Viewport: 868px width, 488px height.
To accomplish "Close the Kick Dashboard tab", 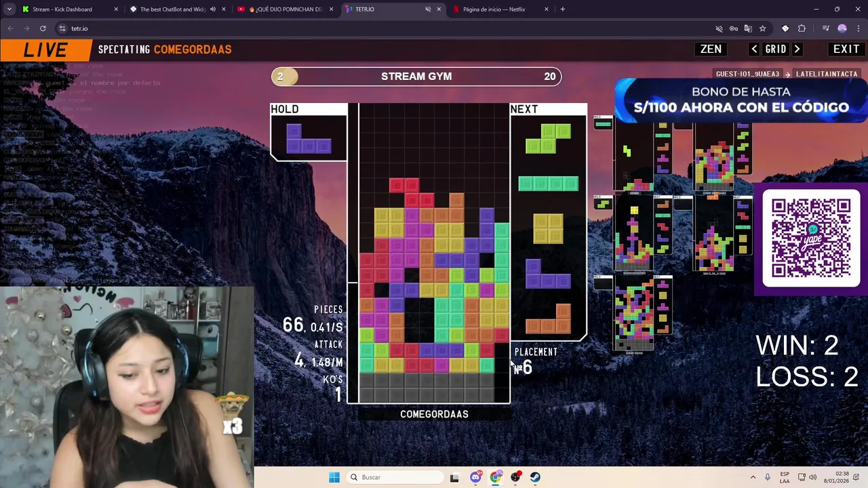I will [116, 9].
